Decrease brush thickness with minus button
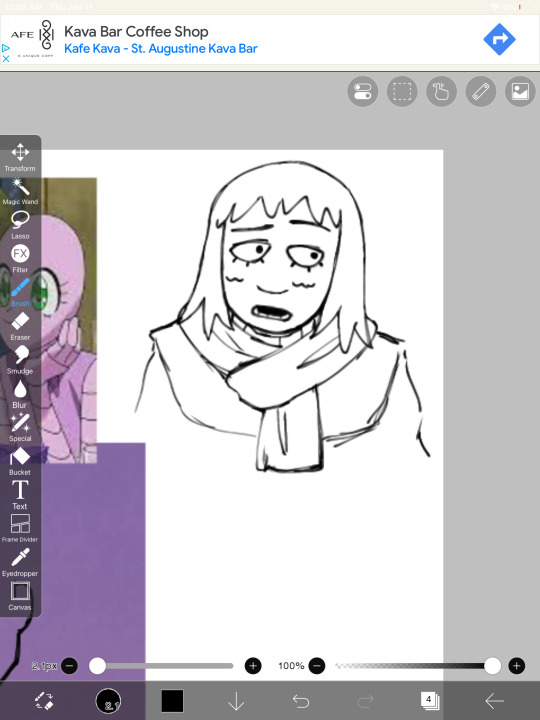 pyautogui.click(x=70, y=665)
